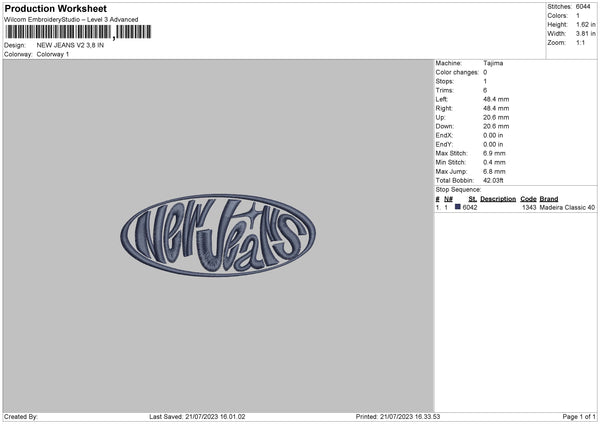This screenshot has width=600, height=424.
Task: Click the 'Stops:' label
Action: (445, 81)
